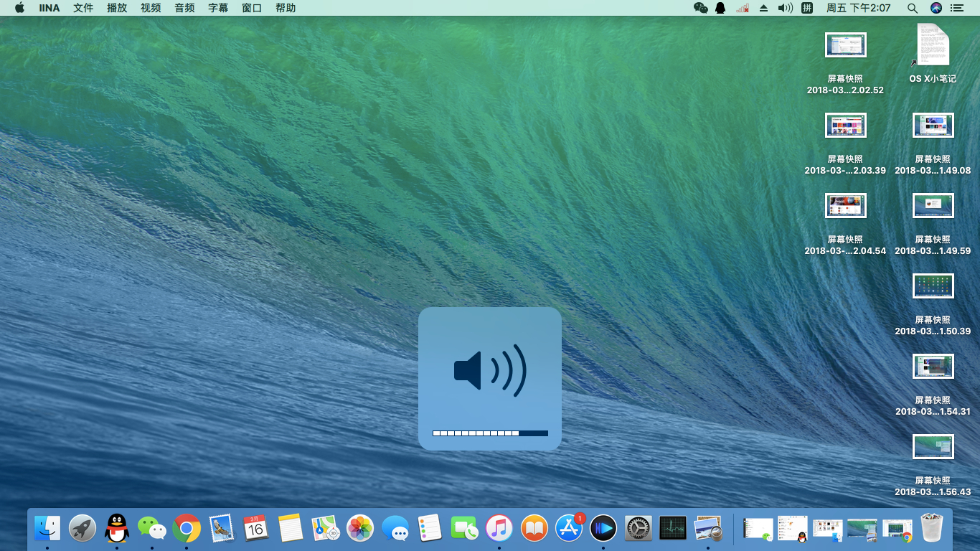Click the QQ menu bar status icon
Image resolution: width=980 pixels, height=551 pixels.
point(720,8)
